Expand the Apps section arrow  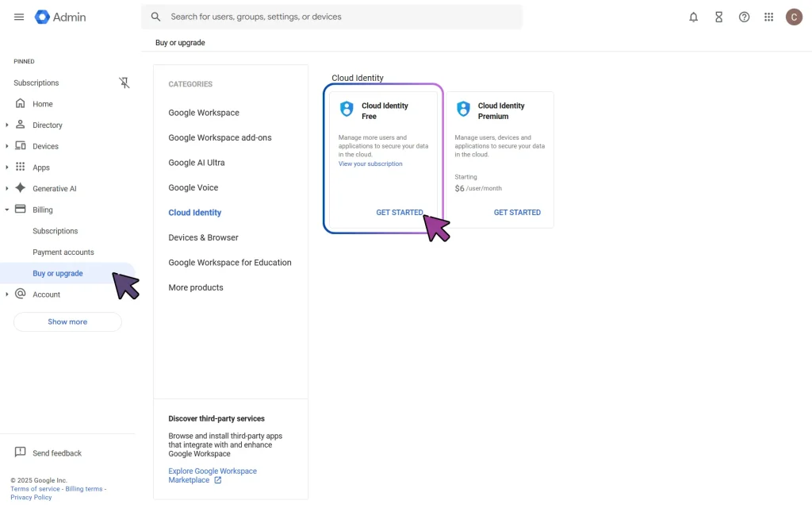tap(6, 167)
